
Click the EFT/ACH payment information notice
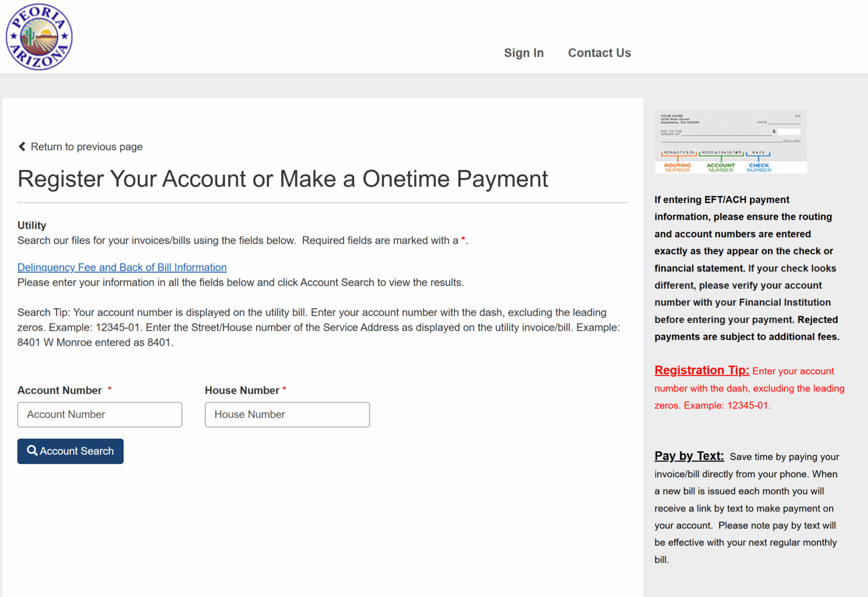point(747,268)
